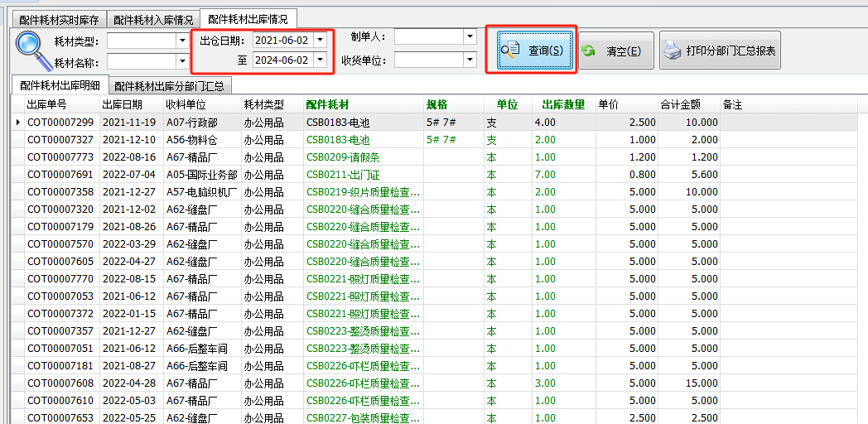Screen dimensions: 868x424
Task: Switch to 配件耗材入库情况 tab
Action: [x=152, y=20]
